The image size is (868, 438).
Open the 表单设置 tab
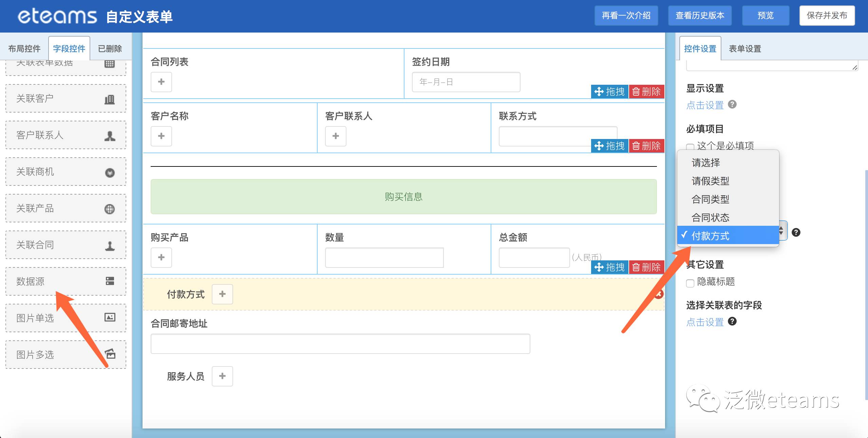[745, 49]
